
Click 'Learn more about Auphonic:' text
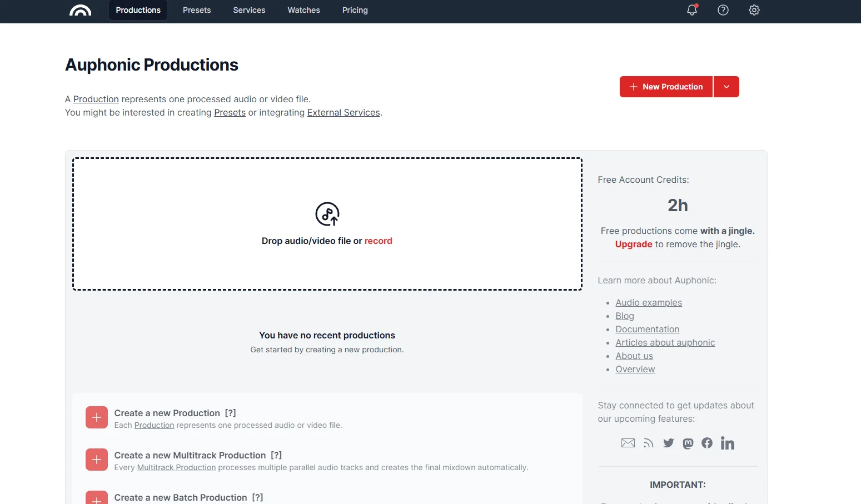tap(657, 280)
